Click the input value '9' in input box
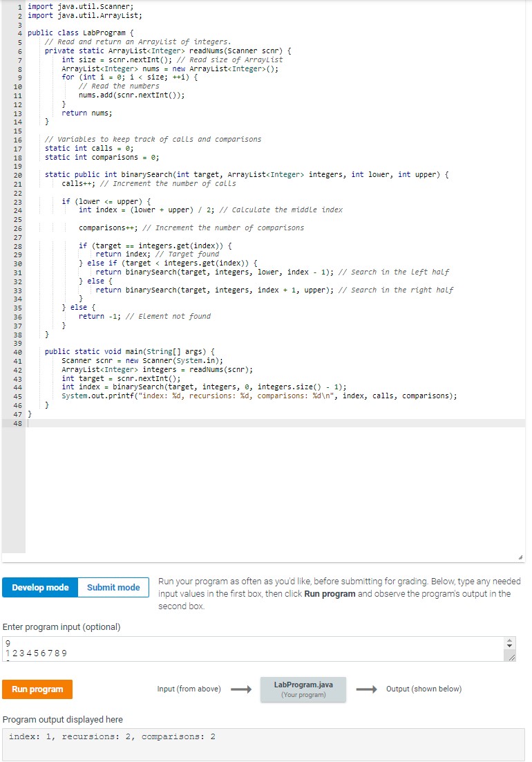532x762 pixels. [x=8, y=643]
